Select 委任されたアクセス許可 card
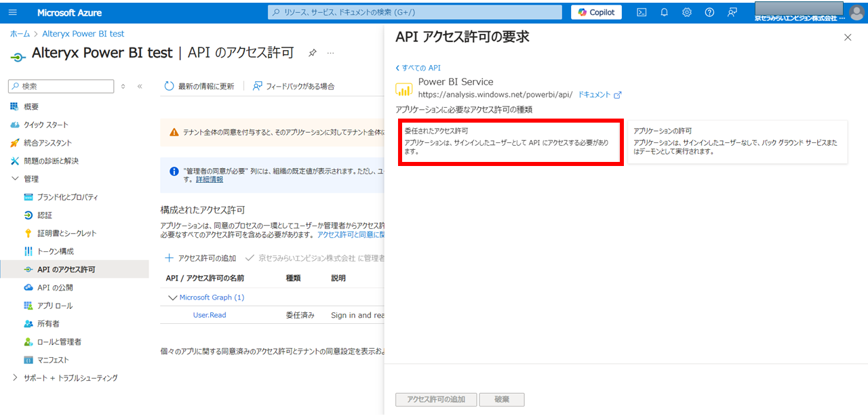 [510, 142]
